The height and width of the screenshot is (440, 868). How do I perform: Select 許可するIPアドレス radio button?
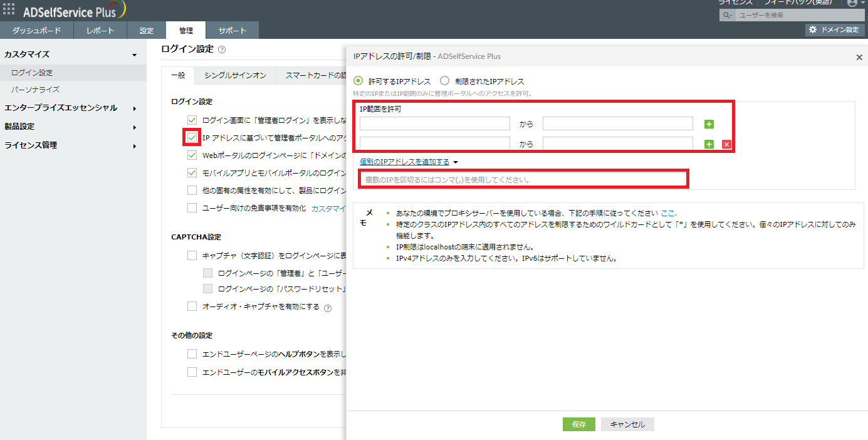358,81
